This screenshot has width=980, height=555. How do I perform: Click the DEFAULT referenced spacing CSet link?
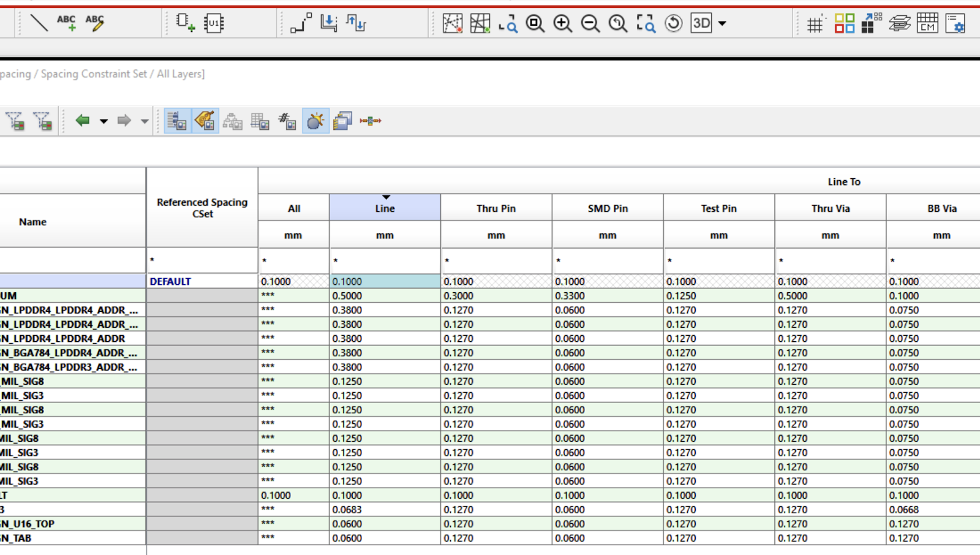[x=170, y=281]
